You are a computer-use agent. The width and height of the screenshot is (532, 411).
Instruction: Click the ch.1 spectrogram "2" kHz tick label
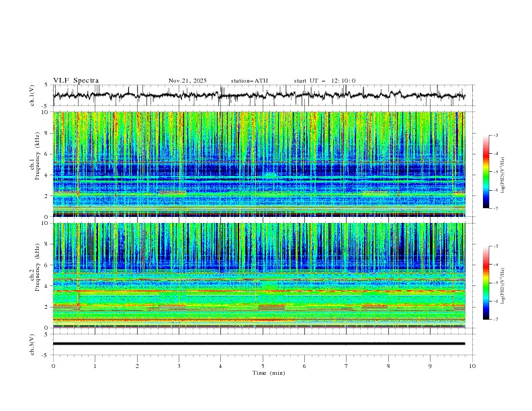point(47,196)
